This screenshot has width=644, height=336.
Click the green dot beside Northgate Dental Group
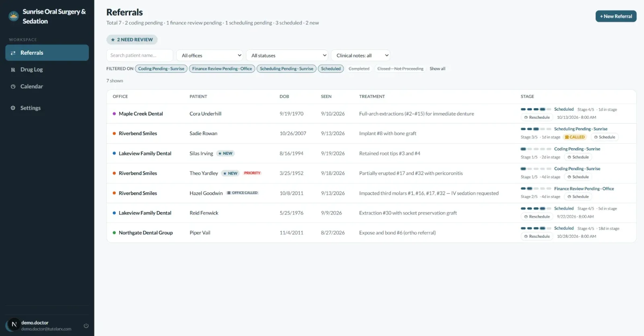coord(114,233)
